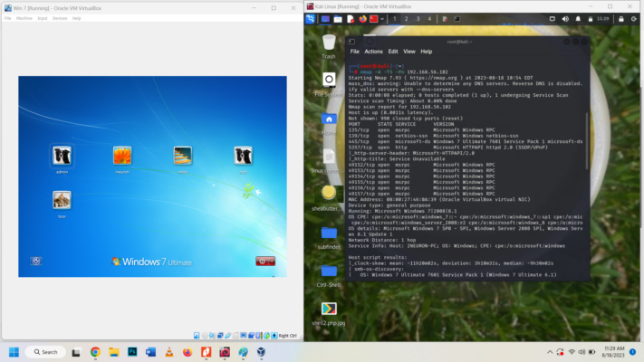Click the host key Right Ctrl indicator in VirtualBox
Screen dimensions: 644x362
[287, 336]
